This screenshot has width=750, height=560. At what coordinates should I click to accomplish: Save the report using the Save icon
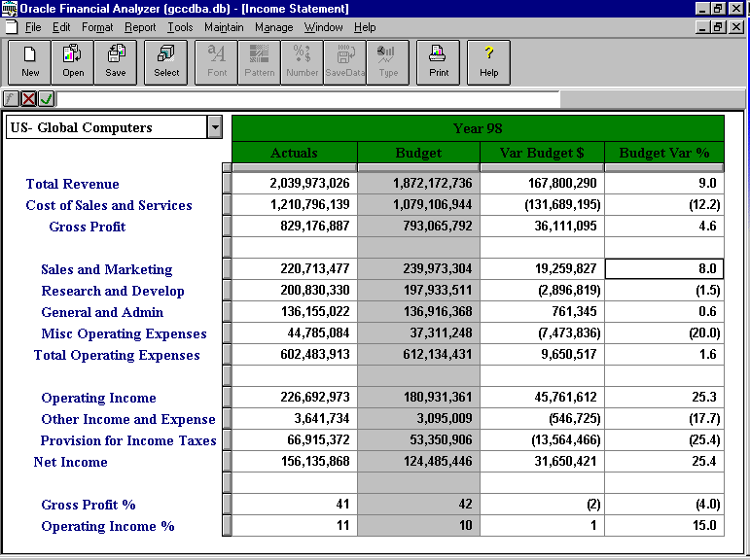pos(116,60)
